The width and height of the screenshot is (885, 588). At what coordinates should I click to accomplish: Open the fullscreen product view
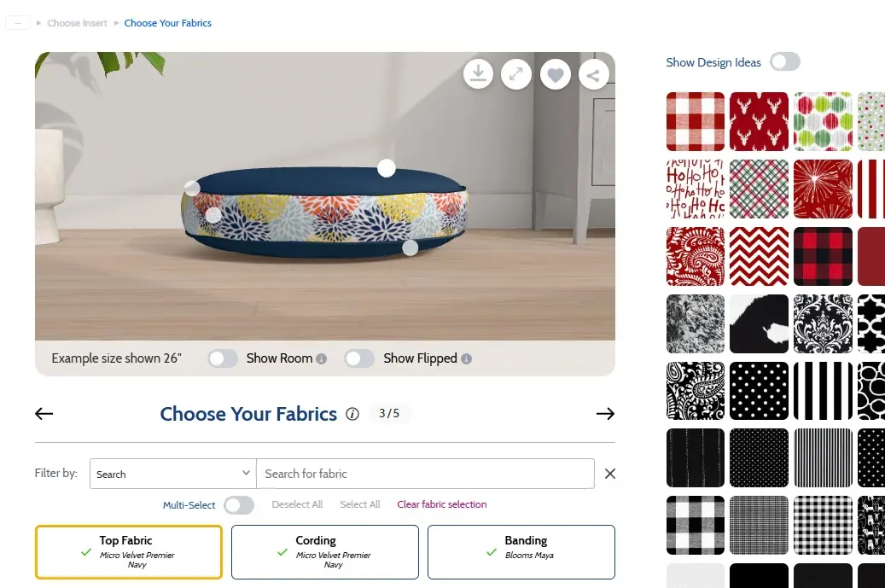(x=516, y=74)
